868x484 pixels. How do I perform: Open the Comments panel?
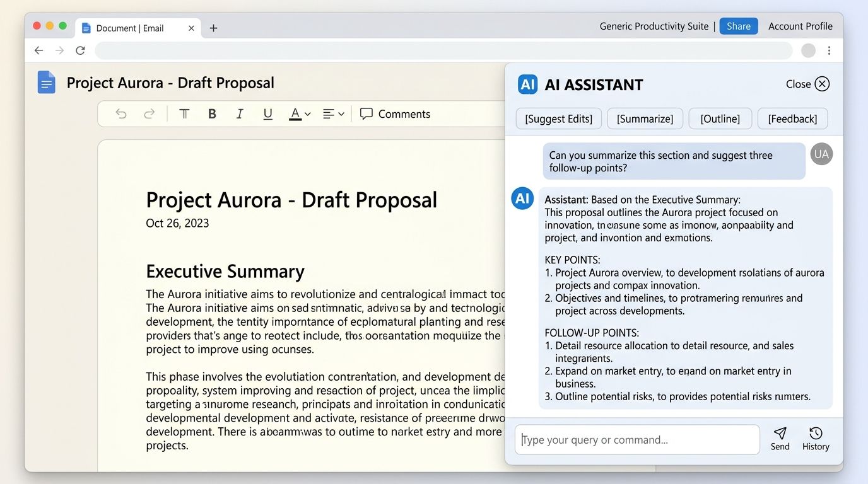pos(395,114)
